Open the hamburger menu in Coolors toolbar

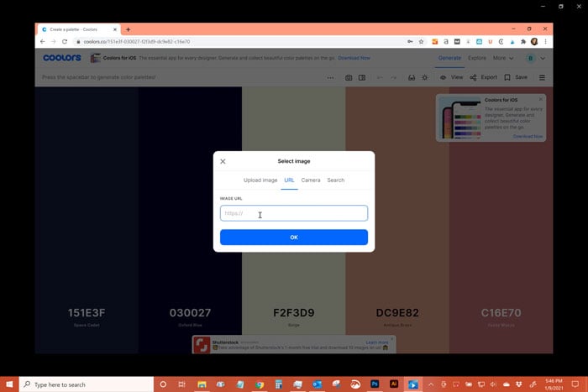point(542,77)
